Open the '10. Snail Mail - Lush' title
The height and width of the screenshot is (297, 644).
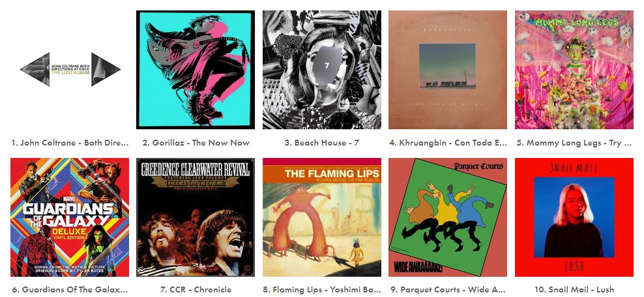tap(574, 290)
